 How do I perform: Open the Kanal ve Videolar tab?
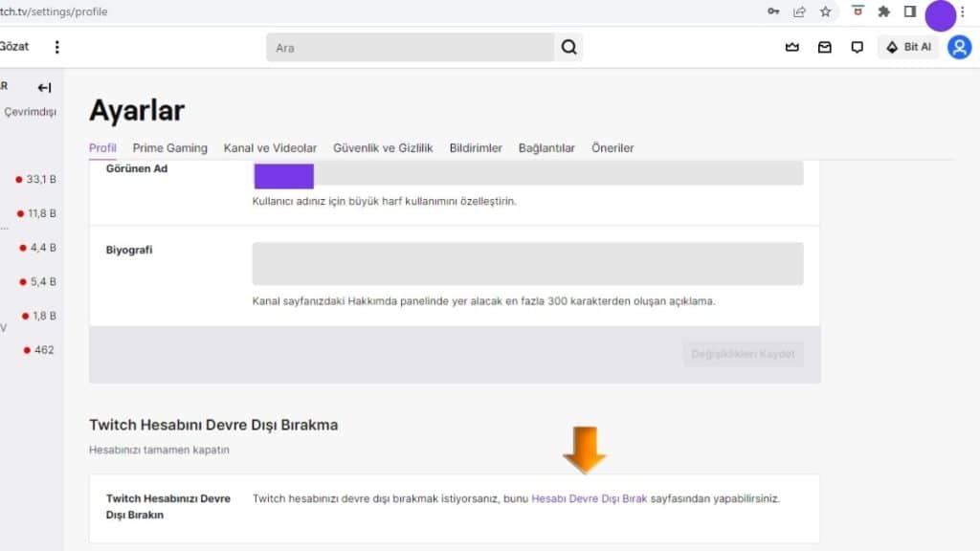(270, 148)
